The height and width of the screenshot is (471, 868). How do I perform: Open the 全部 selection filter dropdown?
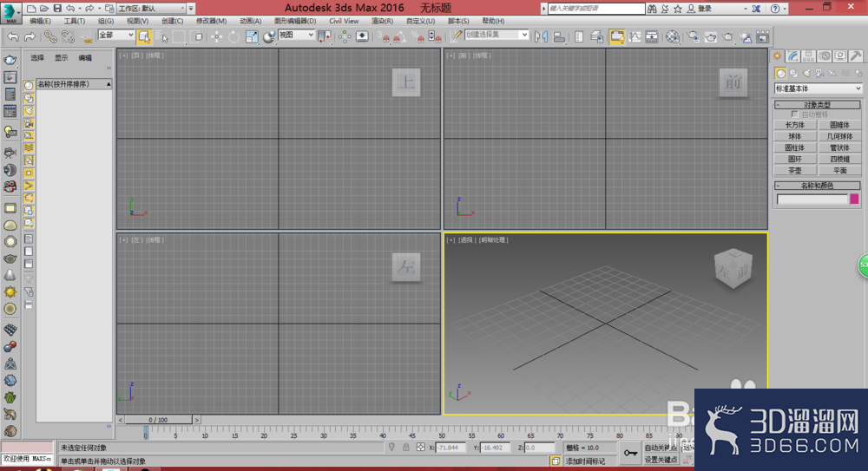tap(115, 35)
